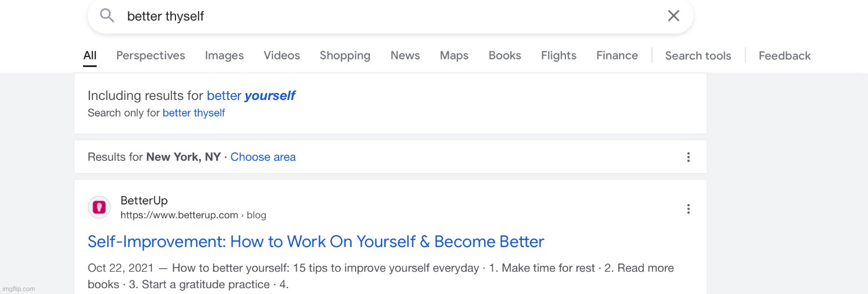Screen dimensions: 868x294
Task: Show News results
Action: point(405,56)
